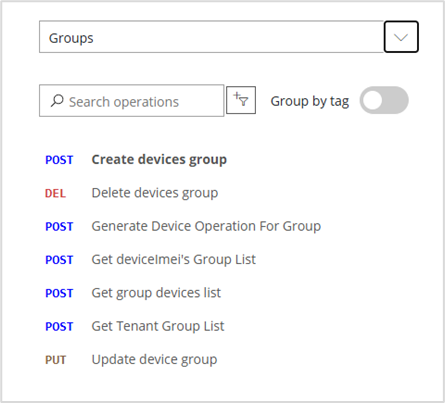This screenshot has width=445, height=403.
Task: Click POST badge beside Get Tenant Group List
Action: click(59, 327)
